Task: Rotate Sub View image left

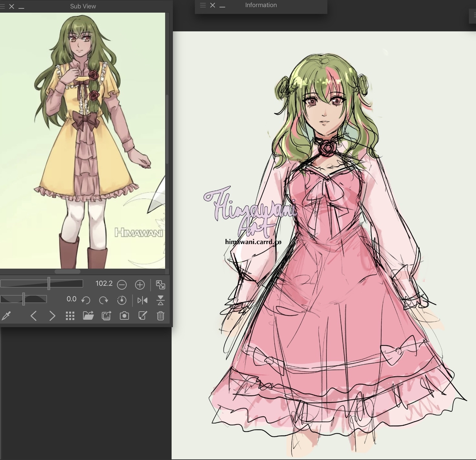Action: [x=86, y=300]
